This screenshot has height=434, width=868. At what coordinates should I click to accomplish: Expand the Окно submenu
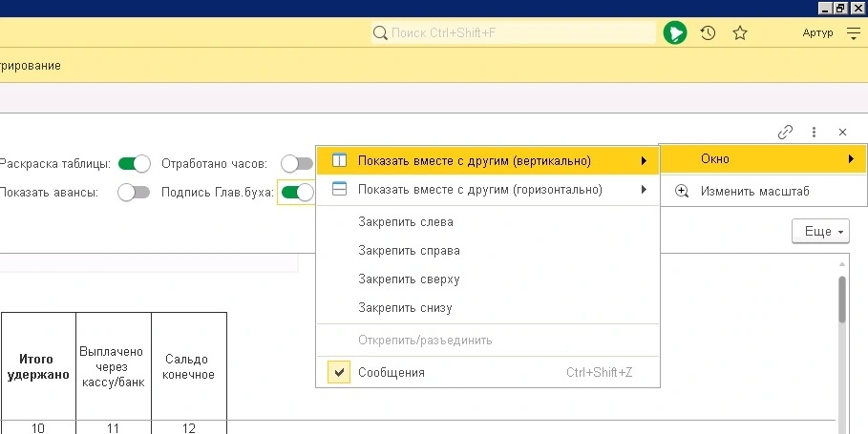coord(762,159)
